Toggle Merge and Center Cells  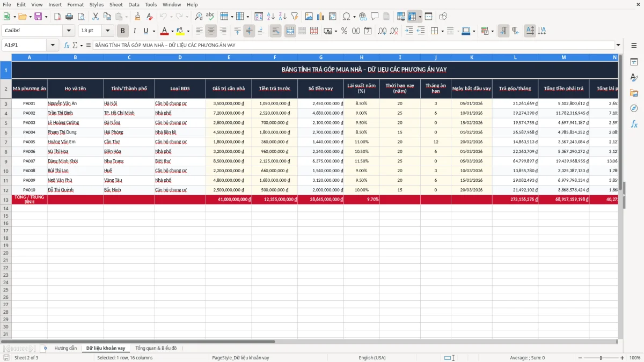[x=290, y=31]
